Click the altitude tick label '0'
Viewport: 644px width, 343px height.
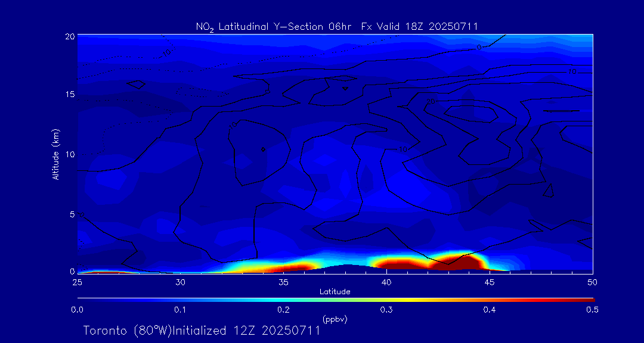(x=72, y=271)
